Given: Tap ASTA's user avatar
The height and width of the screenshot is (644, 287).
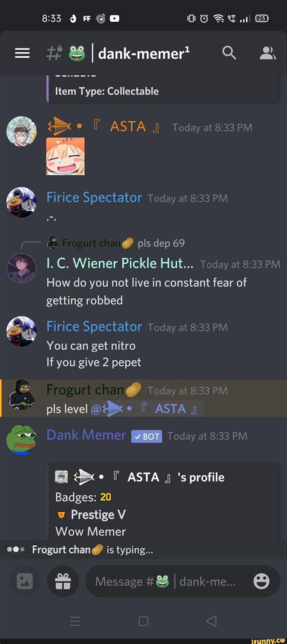Looking at the screenshot, I should tap(21, 132).
